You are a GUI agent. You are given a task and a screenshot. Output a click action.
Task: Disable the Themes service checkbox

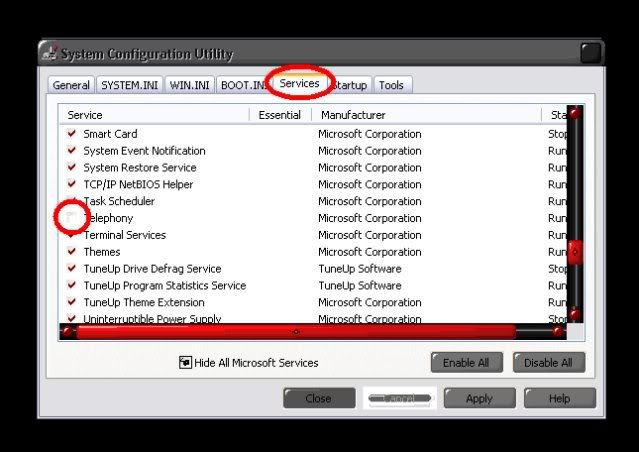click(x=71, y=252)
